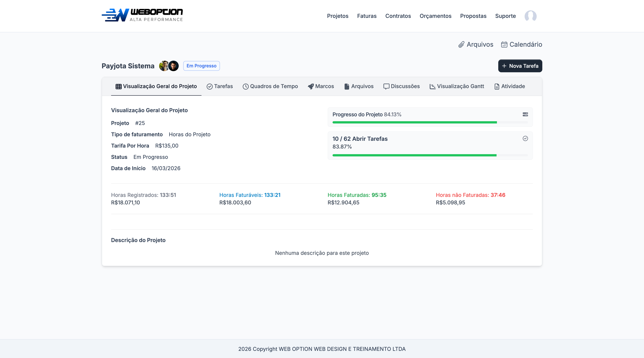
Task: Click the project progress stack icon
Action: [x=525, y=114]
